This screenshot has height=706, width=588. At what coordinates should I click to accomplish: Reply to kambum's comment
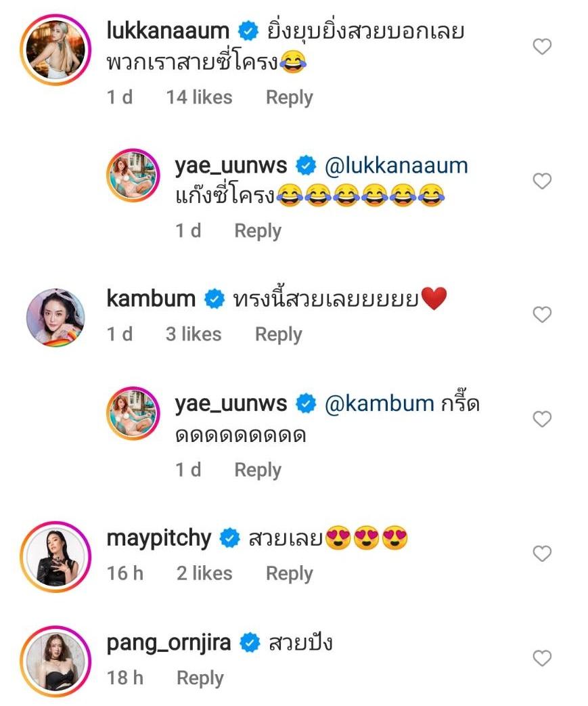click(x=278, y=334)
